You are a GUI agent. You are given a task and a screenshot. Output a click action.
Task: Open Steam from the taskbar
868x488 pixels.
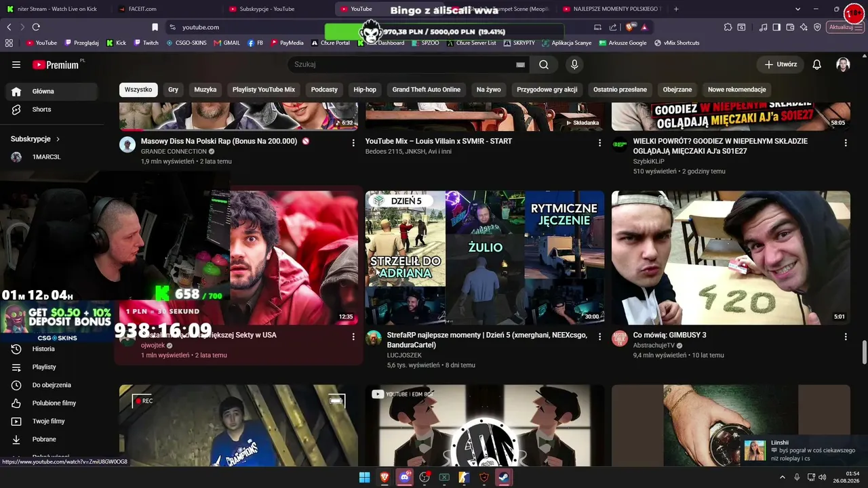pos(504,477)
